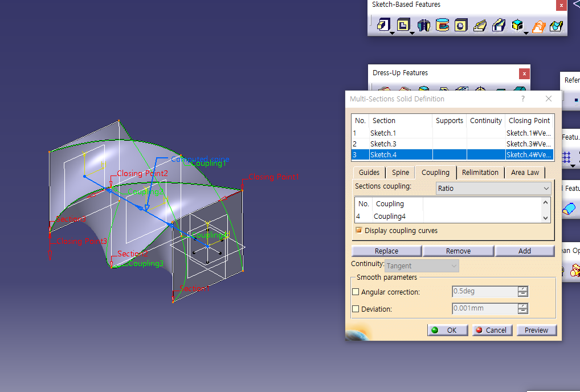
Task: Click the orange Multi-sections Solid icon
Action: tap(538, 26)
